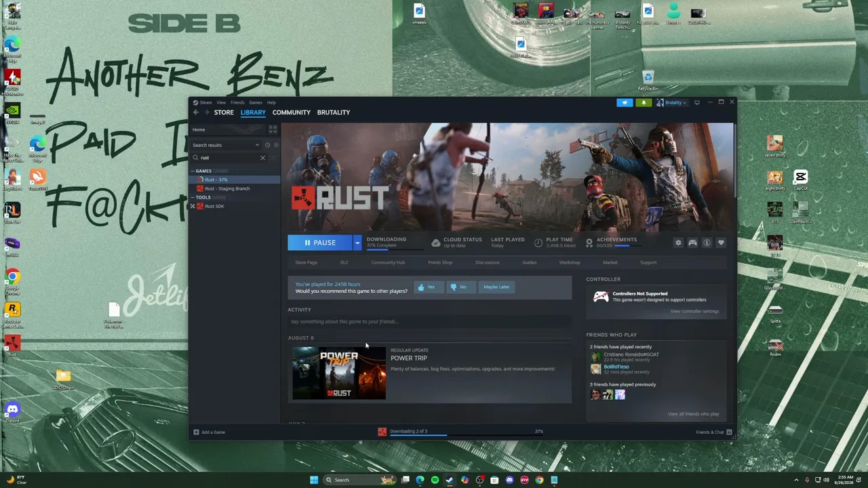
Task: Choose Maybe Later on recommendation prompt
Action: (x=496, y=287)
